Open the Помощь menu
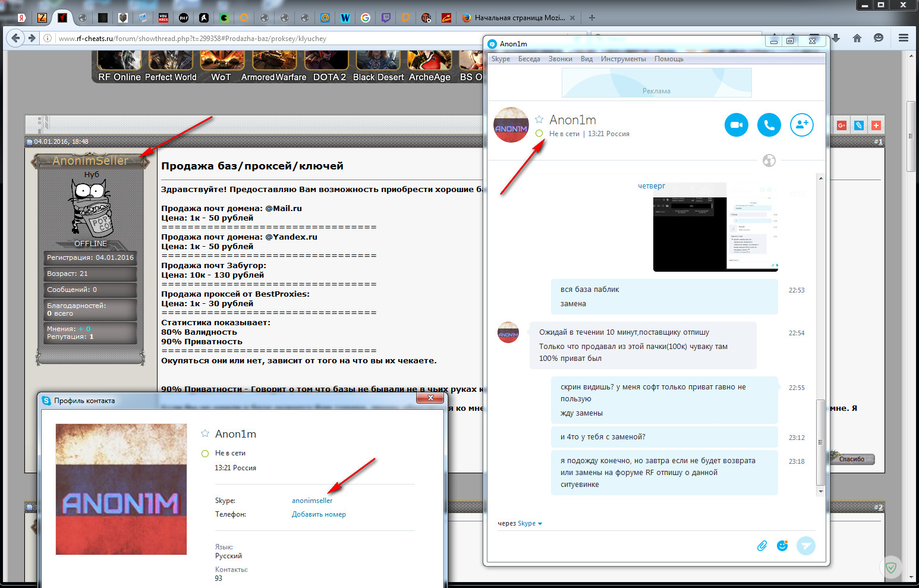Viewport: 919px width, 588px height. (x=669, y=59)
